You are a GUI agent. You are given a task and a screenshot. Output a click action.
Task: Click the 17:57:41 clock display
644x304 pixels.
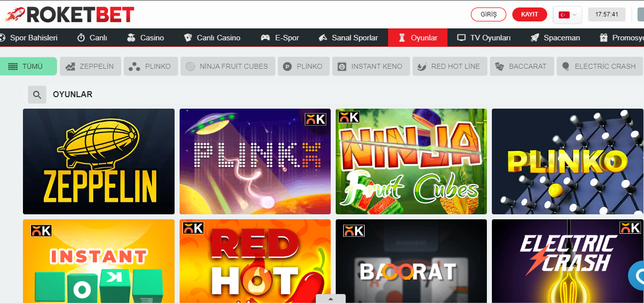coord(607,14)
